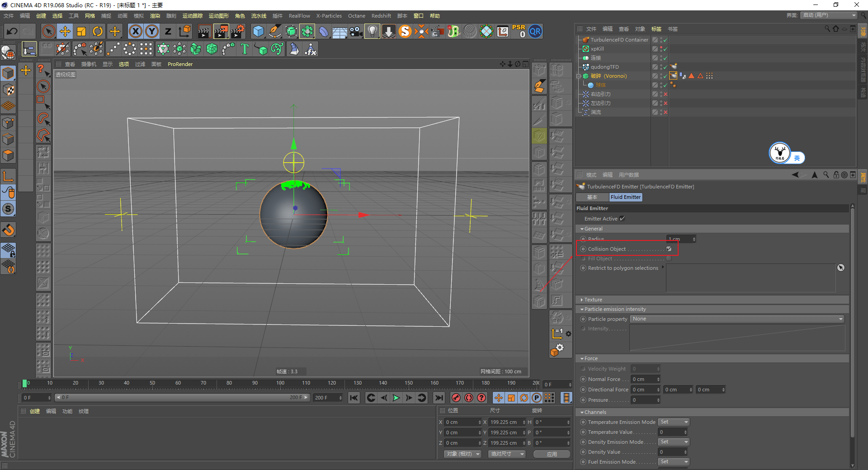Image resolution: width=868 pixels, height=470 pixels.
Task: Expand the Texture section
Action: [582, 300]
